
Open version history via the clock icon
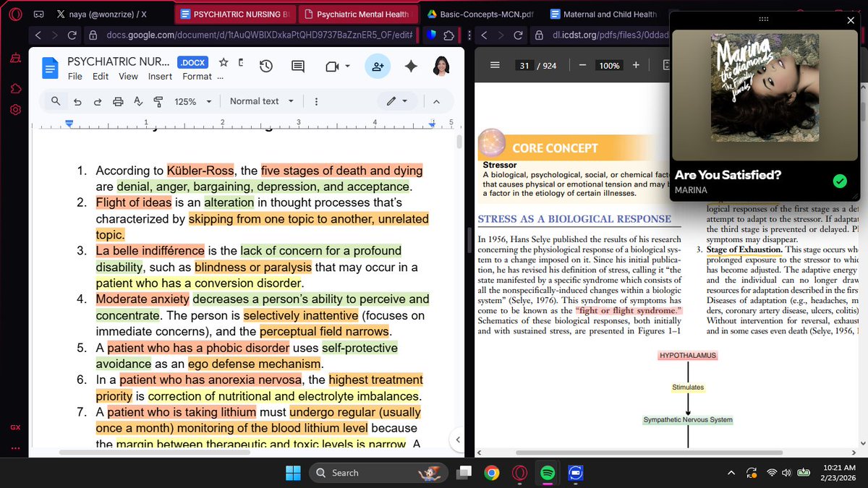point(266,66)
